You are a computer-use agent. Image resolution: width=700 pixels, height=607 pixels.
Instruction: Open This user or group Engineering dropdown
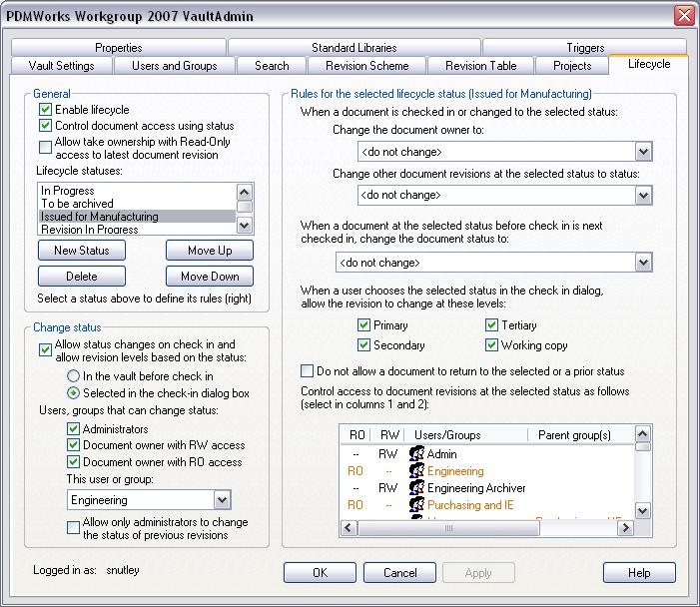tap(222, 500)
